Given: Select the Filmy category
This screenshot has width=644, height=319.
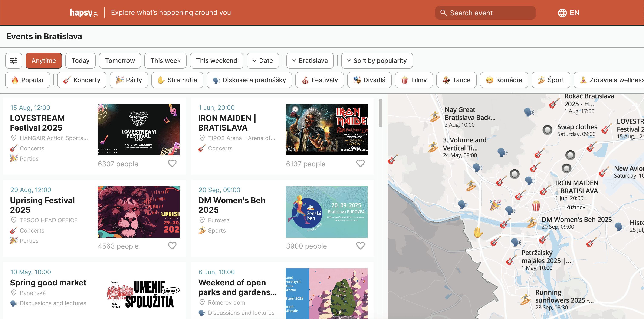Looking at the screenshot, I should (414, 80).
